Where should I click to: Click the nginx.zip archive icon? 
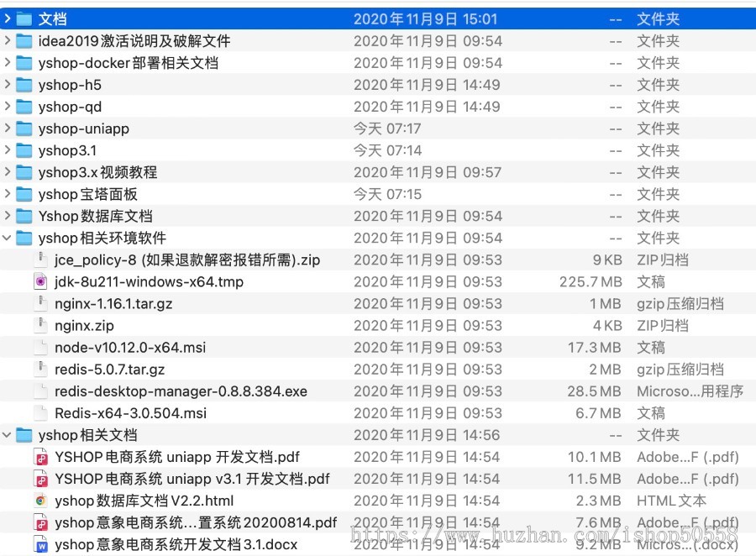coord(41,325)
